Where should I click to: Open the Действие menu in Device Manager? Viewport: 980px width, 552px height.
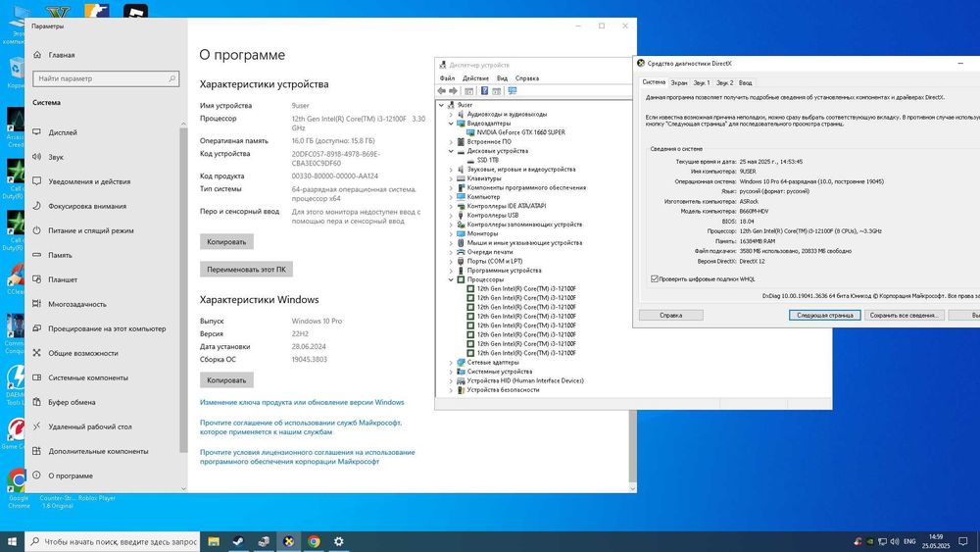pos(475,78)
